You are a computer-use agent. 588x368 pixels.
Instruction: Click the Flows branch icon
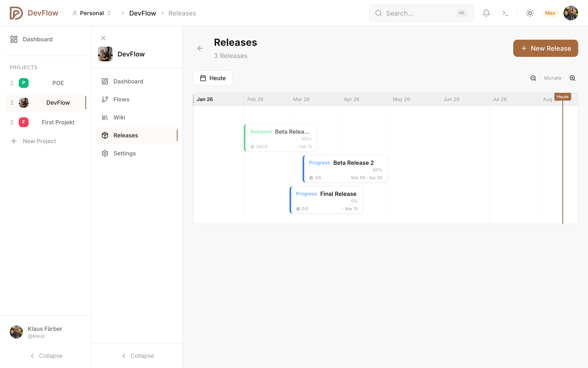pos(105,99)
